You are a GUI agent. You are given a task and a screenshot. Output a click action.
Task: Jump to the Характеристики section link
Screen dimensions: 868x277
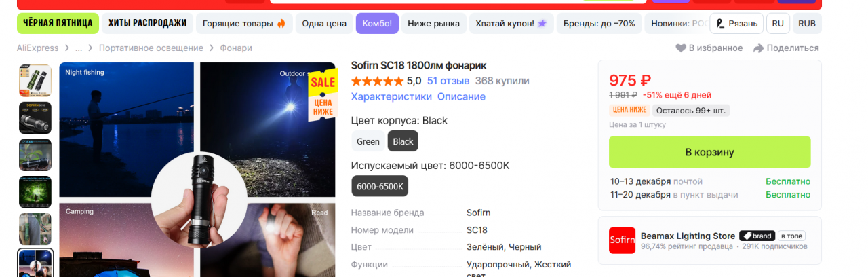(391, 96)
